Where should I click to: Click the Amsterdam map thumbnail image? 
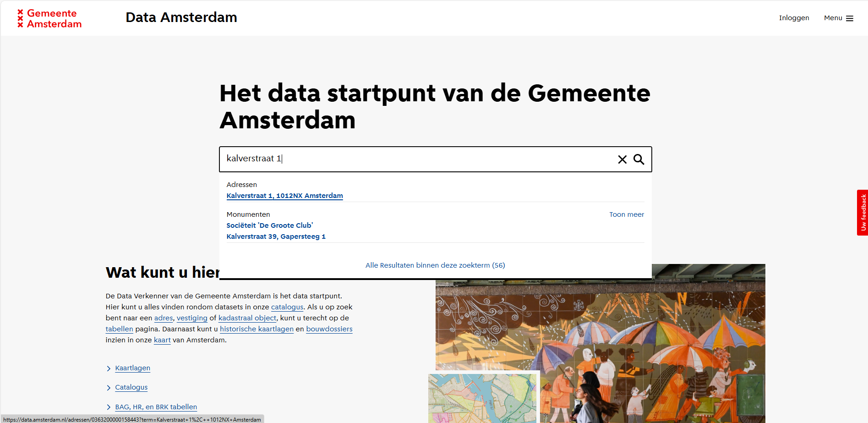(482, 398)
